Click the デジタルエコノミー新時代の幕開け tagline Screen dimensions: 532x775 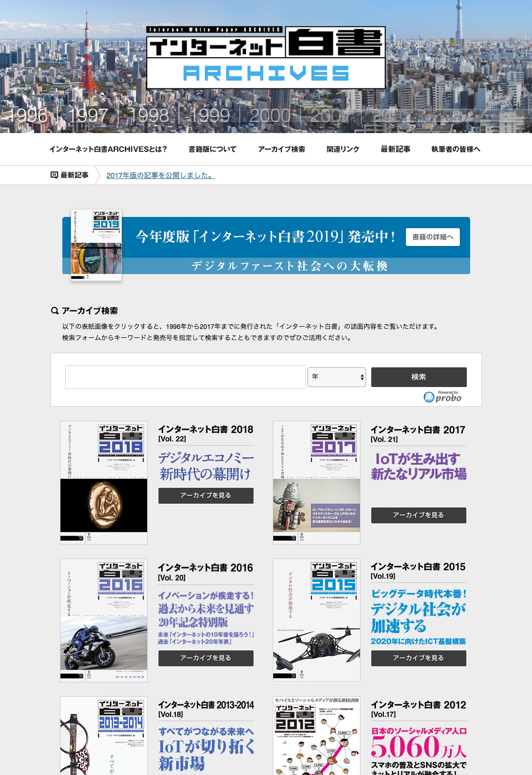[206, 466]
